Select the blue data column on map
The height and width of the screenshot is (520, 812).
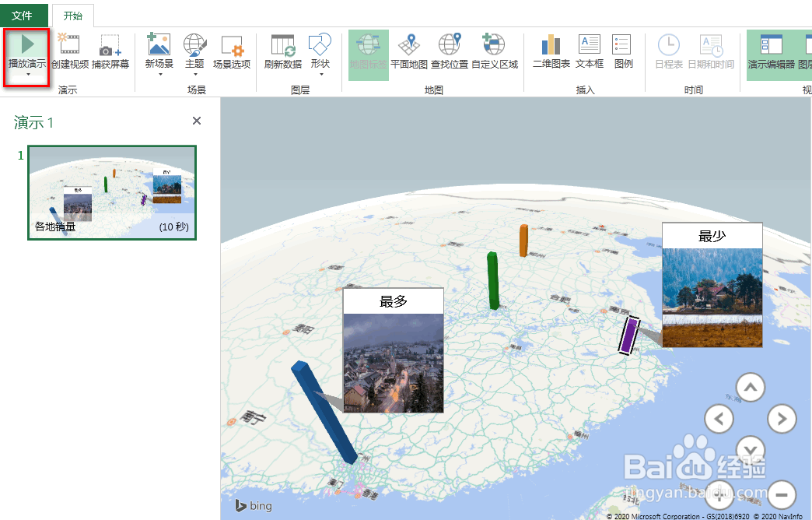tap(324, 412)
